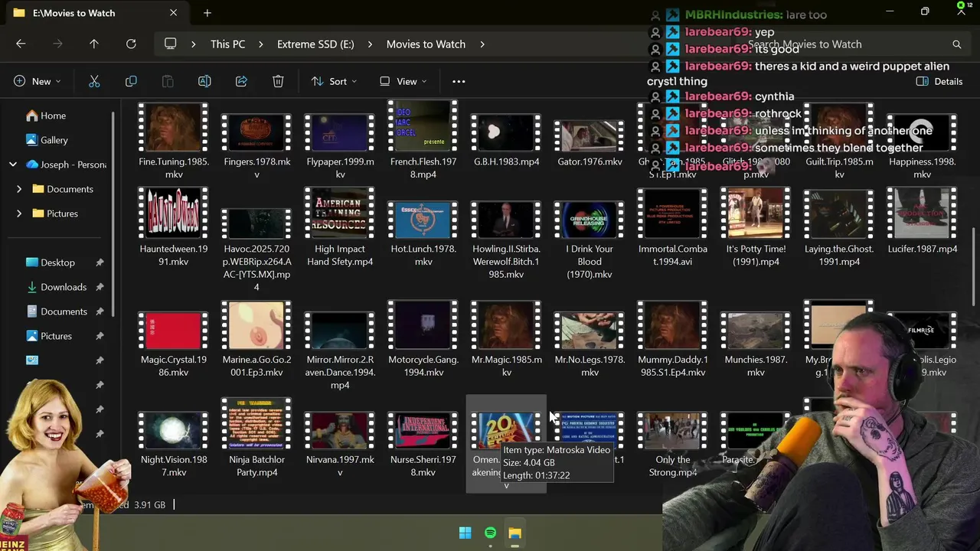Select Laying.the.Ghost.1991.mp4 file
This screenshot has height=551, width=980.
[x=839, y=228]
